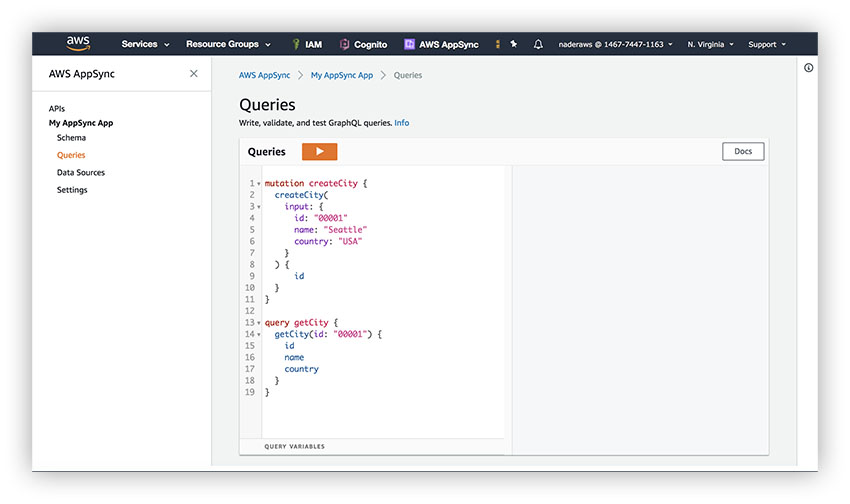The height and width of the screenshot is (504, 850).
Task: Click the "mutation createCity" line in editor
Action: coord(316,184)
